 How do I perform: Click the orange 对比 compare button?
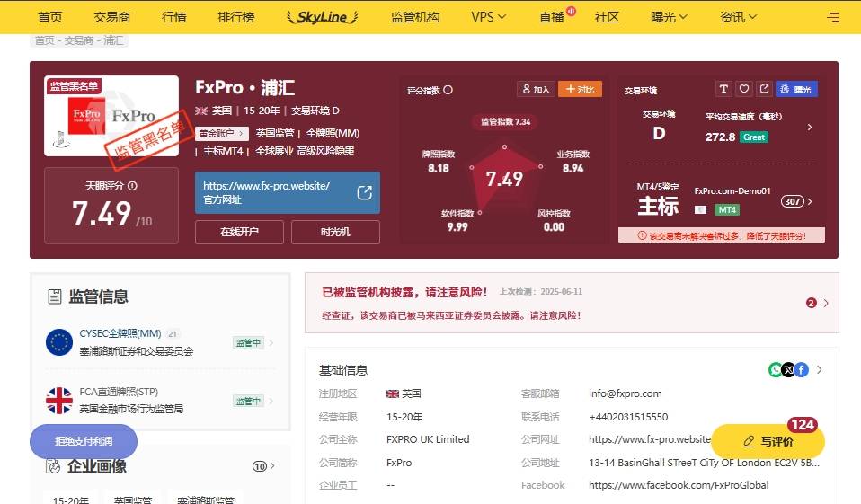point(580,89)
